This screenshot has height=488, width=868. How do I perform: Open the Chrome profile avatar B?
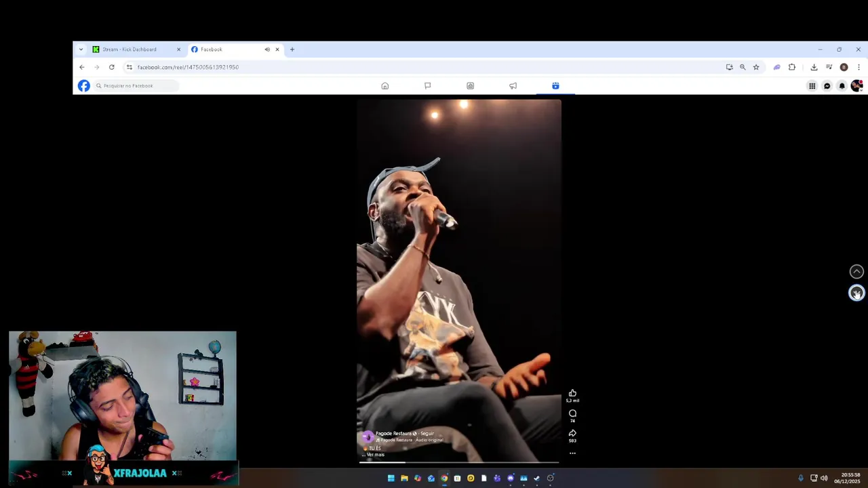point(844,67)
